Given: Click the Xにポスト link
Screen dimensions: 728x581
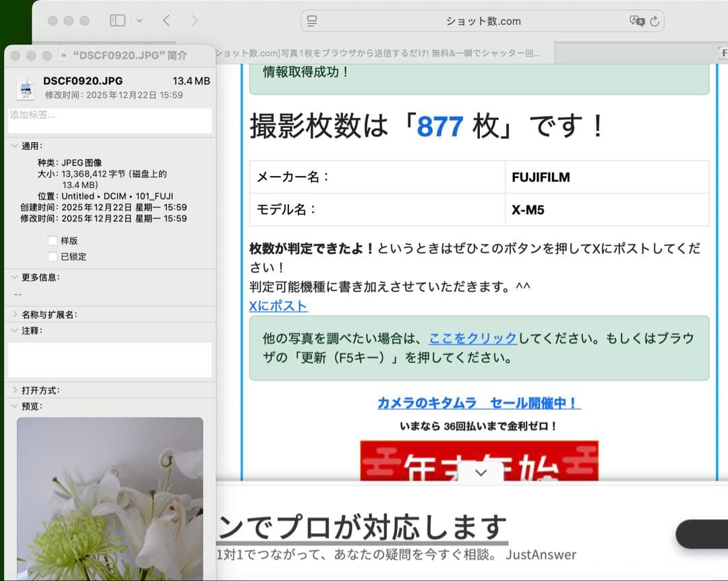Looking at the screenshot, I should pyautogui.click(x=278, y=306).
